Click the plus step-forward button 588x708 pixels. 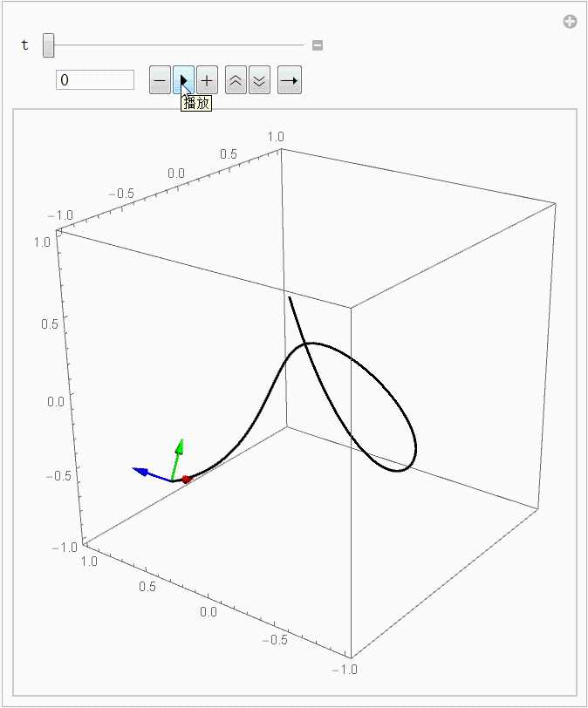point(207,80)
